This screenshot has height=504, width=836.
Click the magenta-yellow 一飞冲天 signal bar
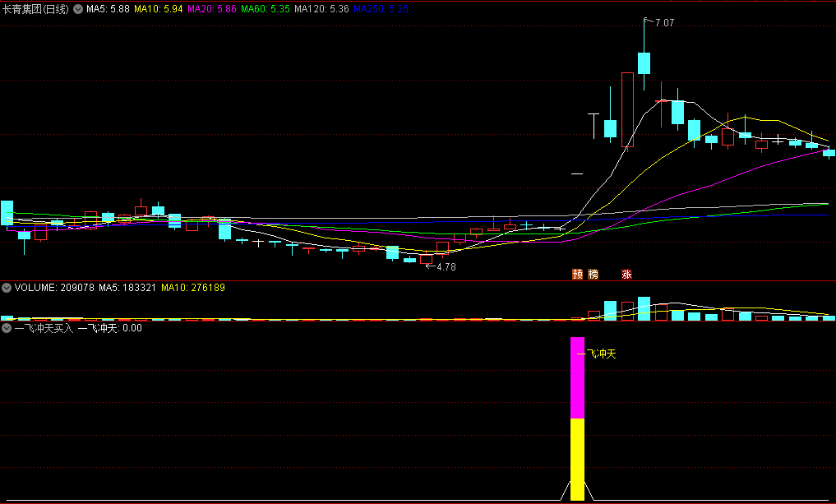click(577, 418)
